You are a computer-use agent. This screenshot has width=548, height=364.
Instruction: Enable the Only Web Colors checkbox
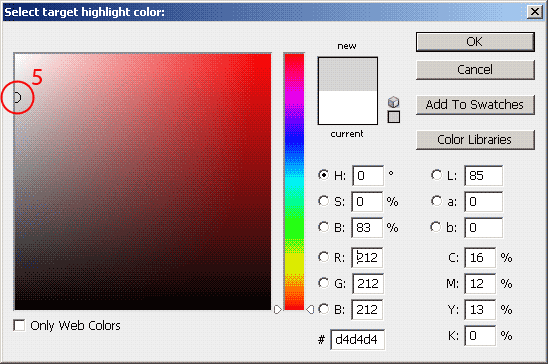[19, 325]
